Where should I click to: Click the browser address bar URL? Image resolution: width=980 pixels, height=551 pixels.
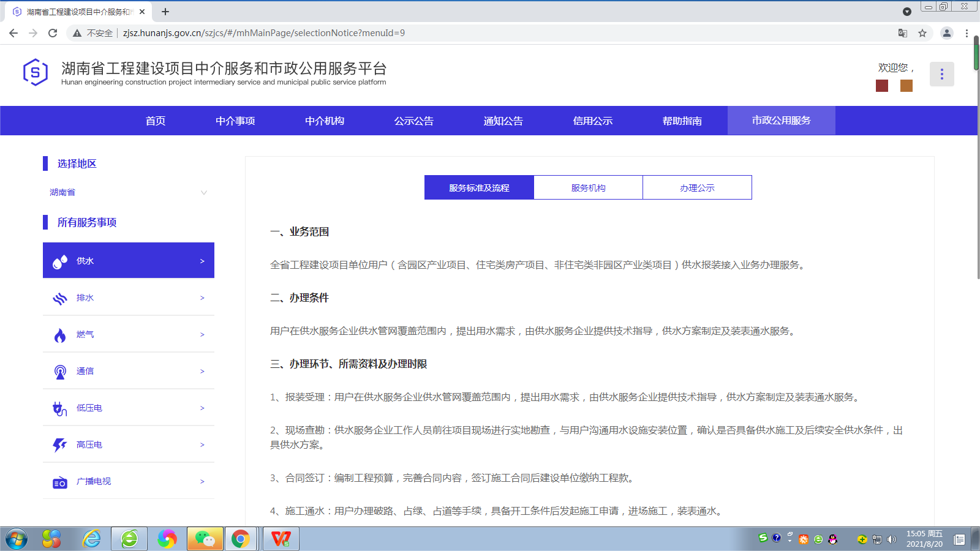pos(263,33)
